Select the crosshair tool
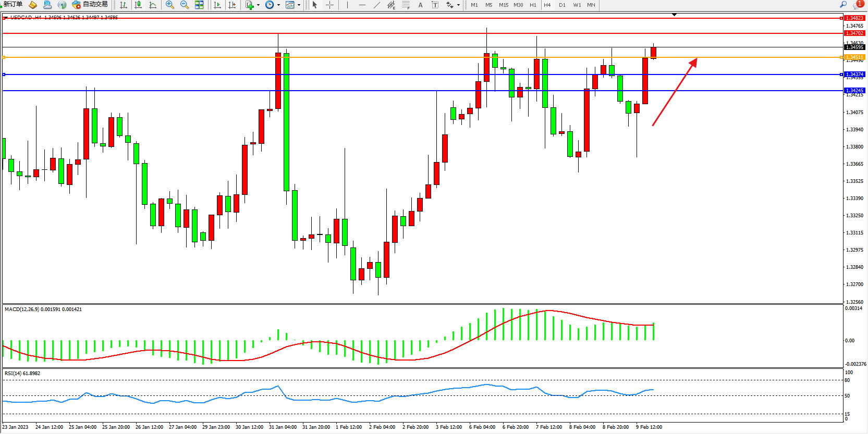868x434 pixels. pos(329,5)
